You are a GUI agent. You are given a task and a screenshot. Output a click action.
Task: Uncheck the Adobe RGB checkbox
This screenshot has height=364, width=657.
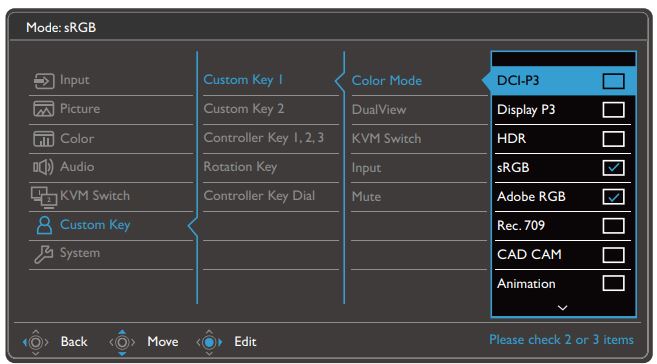click(613, 196)
